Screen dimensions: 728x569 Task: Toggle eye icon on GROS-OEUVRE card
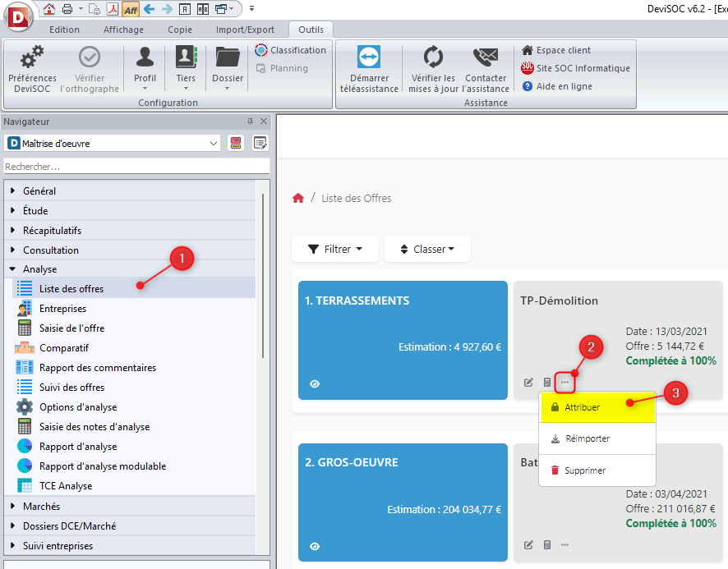click(315, 546)
